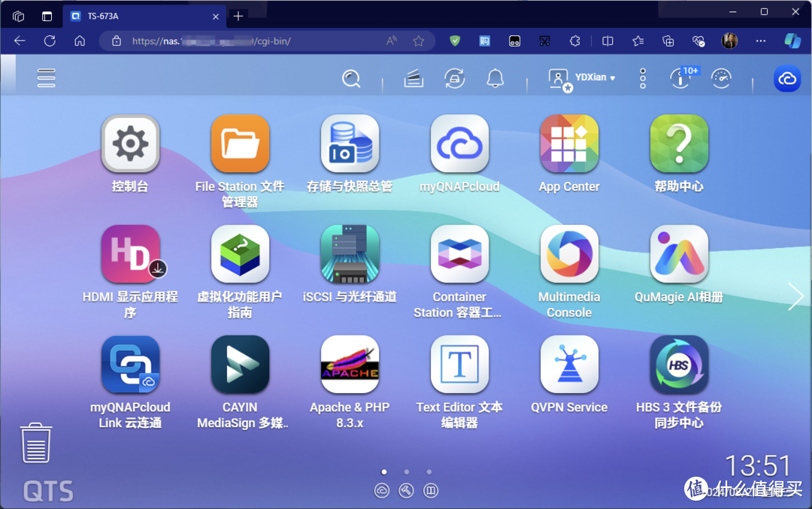Go to next desktop page arrow
The image size is (812, 509).
click(795, 297)
